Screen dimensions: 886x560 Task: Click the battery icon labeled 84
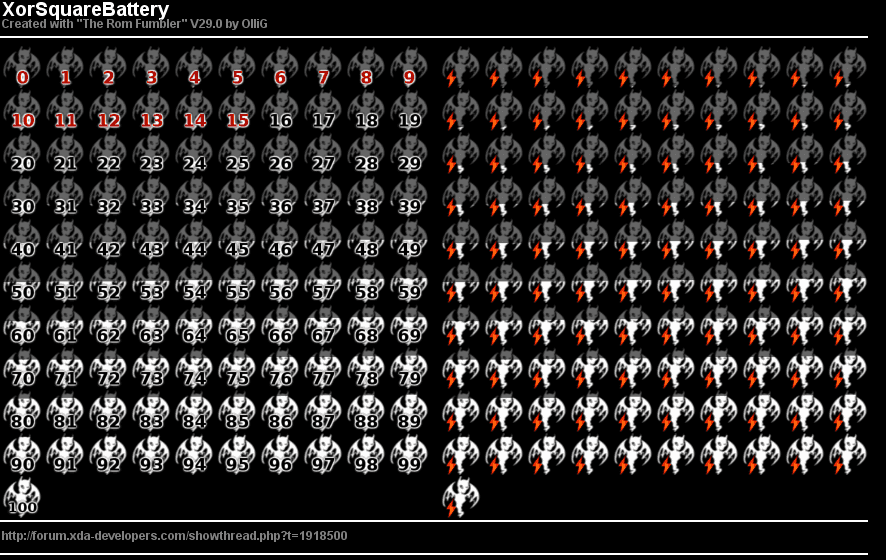[194, 411]
